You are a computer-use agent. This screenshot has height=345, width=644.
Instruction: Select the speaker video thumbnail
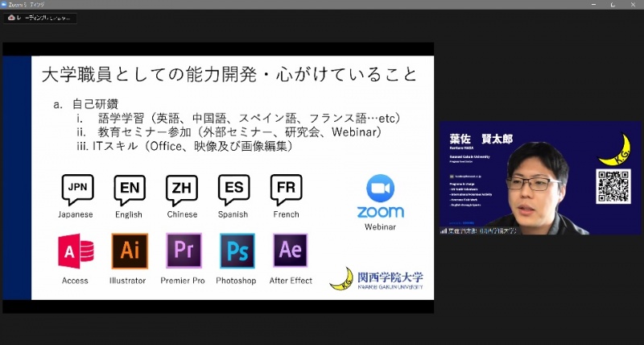pyautogui.click(x=540, y=178)
